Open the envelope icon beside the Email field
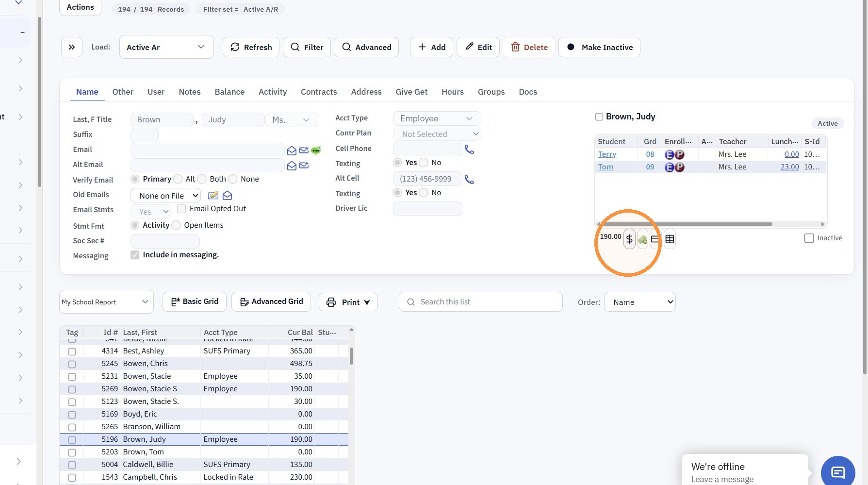This screenshot has width=868, height=485. tap(292, 151)
